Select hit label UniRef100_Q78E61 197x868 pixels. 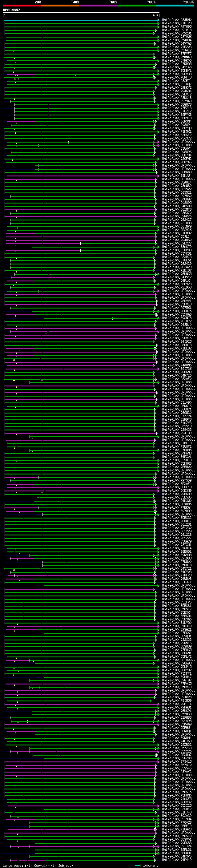[x=177, y=260]
